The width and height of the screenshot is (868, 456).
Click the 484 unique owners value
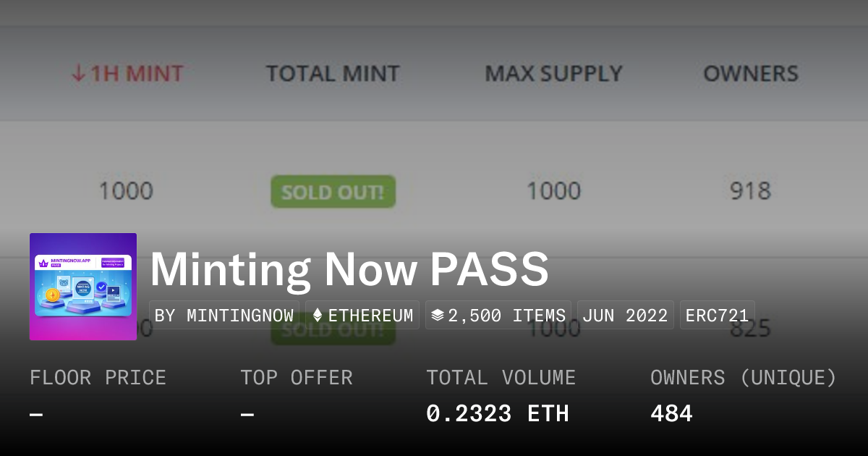(671, 414)
